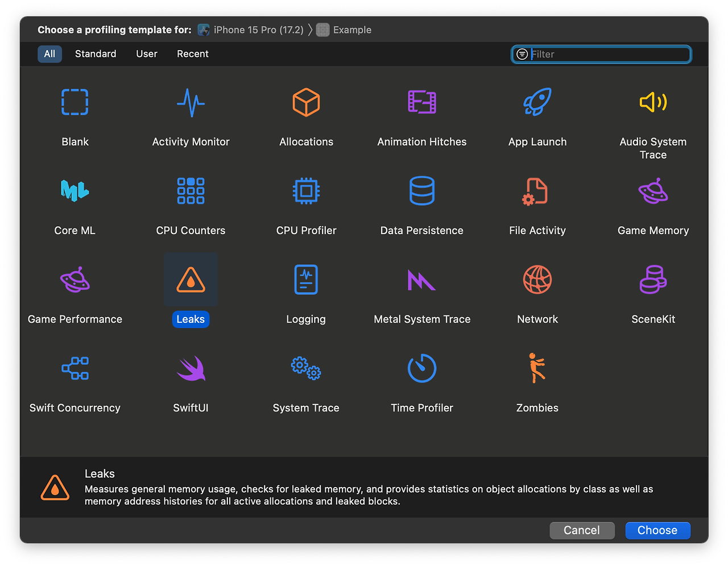The image size is (728, 566).
Task: Choose the Logging template icon
Action: tap(306, 280)
